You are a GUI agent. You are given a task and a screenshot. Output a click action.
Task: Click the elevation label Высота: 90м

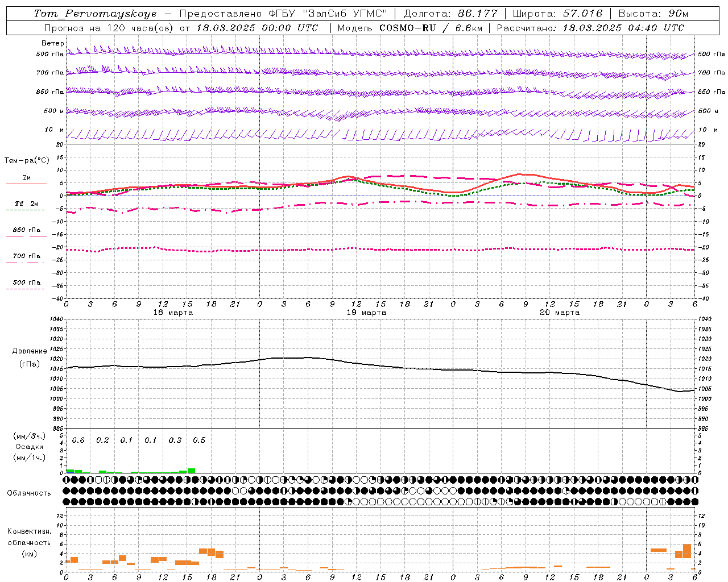[x=653, y=14]
